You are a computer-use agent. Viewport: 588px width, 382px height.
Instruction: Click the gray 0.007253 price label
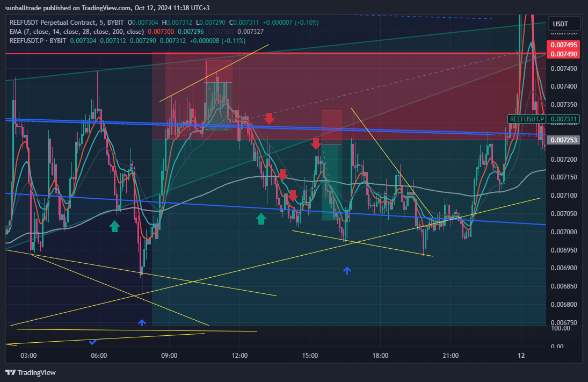pos(564,140)
